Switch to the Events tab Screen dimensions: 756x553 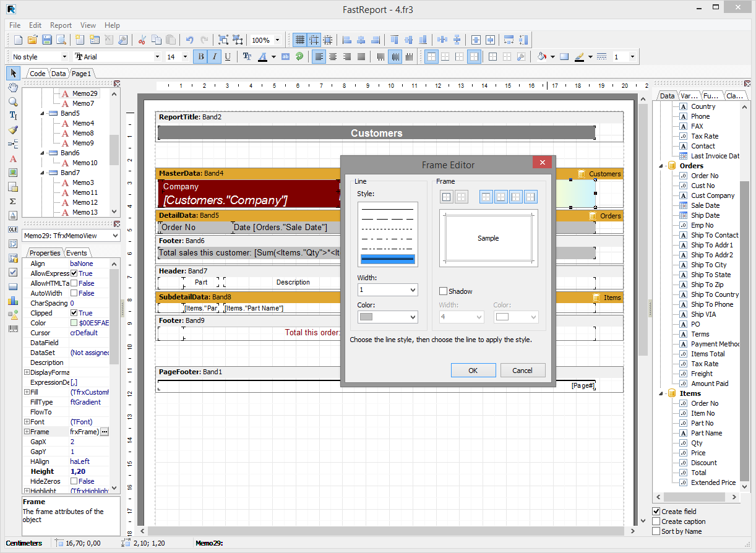(77, 253)
